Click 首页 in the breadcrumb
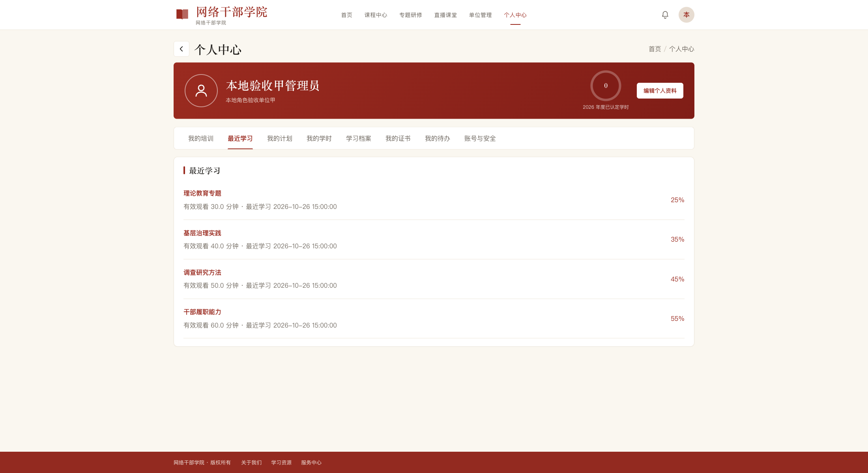 655,49
